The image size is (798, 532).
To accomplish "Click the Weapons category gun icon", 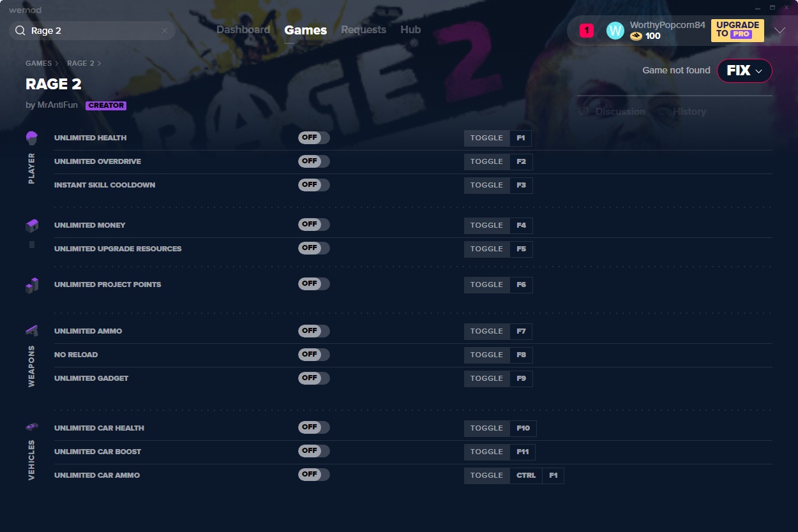I will (31, 330).
